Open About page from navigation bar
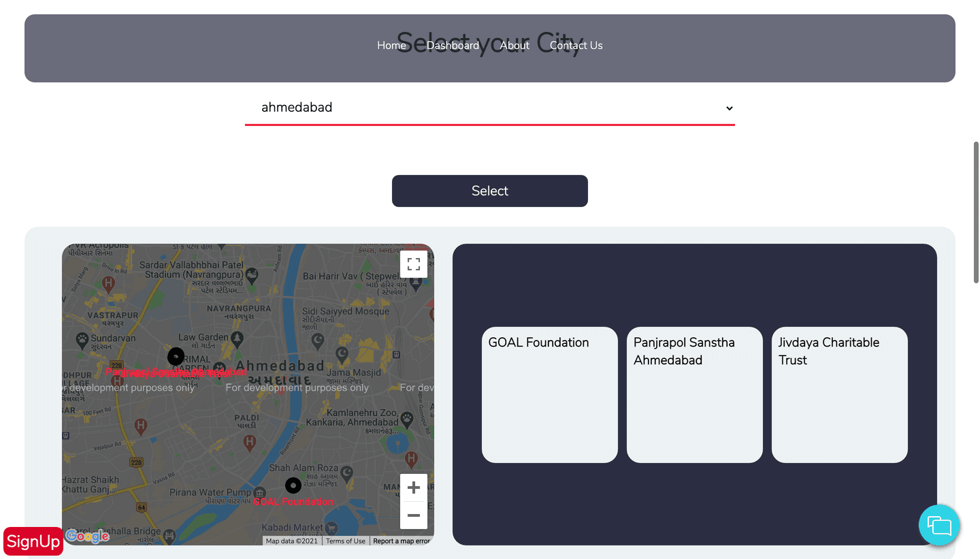 (514, 46)
